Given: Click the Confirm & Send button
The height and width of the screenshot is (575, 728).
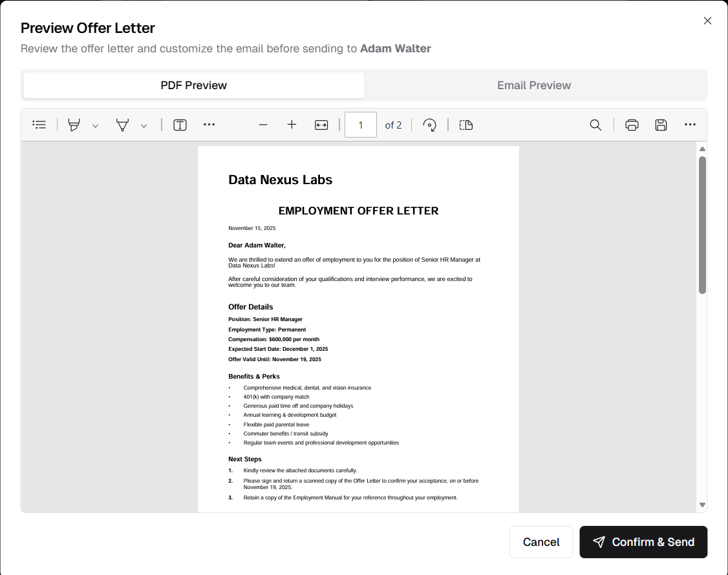Looking at the screenshot, I should click(x=643, y=542).
